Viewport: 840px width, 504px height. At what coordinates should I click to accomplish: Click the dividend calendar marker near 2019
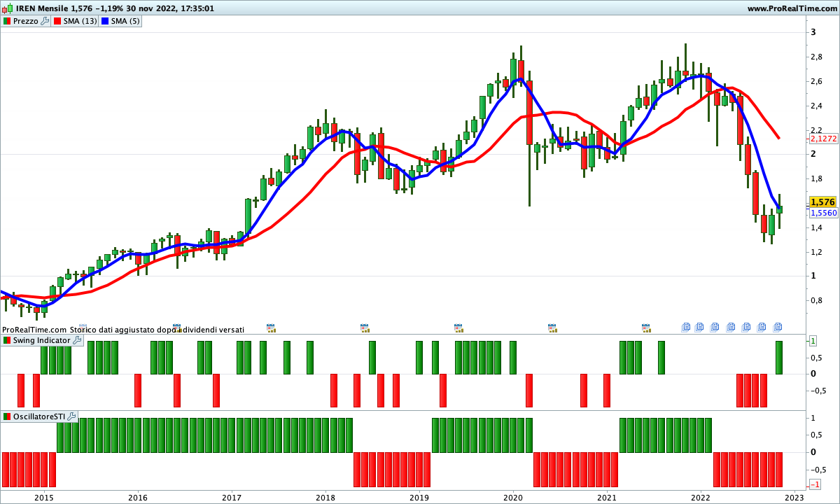458,327
